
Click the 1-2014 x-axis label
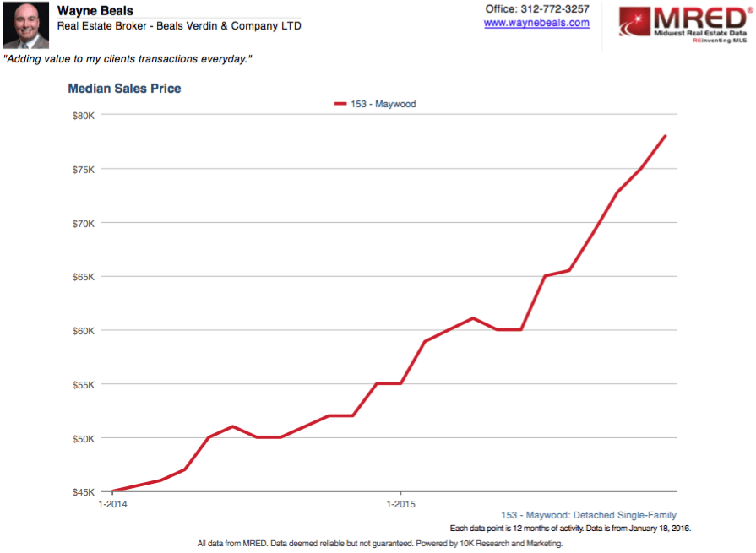coord(112,504)
